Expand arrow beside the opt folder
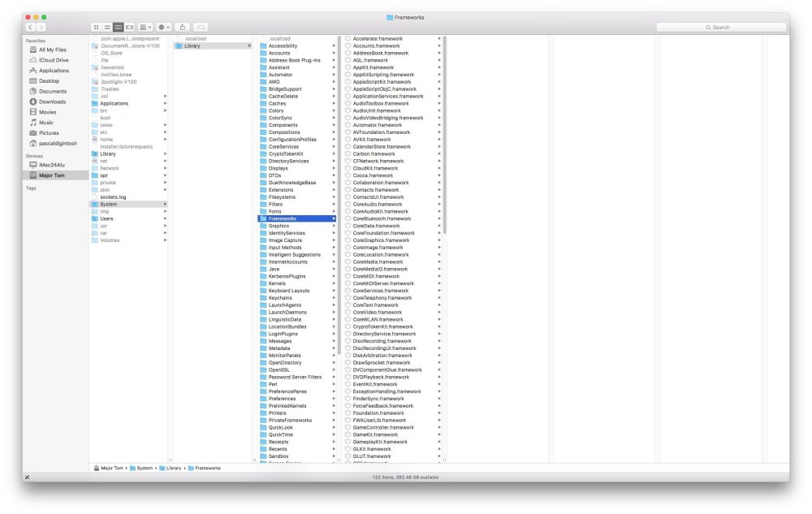The image size is (812, 514). click(165, 175)
